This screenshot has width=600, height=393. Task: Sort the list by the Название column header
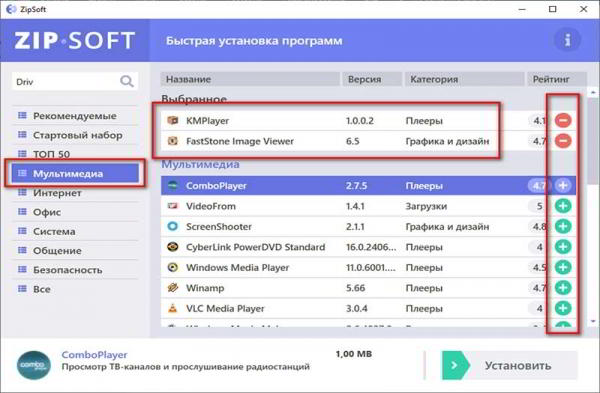point(250,79)
